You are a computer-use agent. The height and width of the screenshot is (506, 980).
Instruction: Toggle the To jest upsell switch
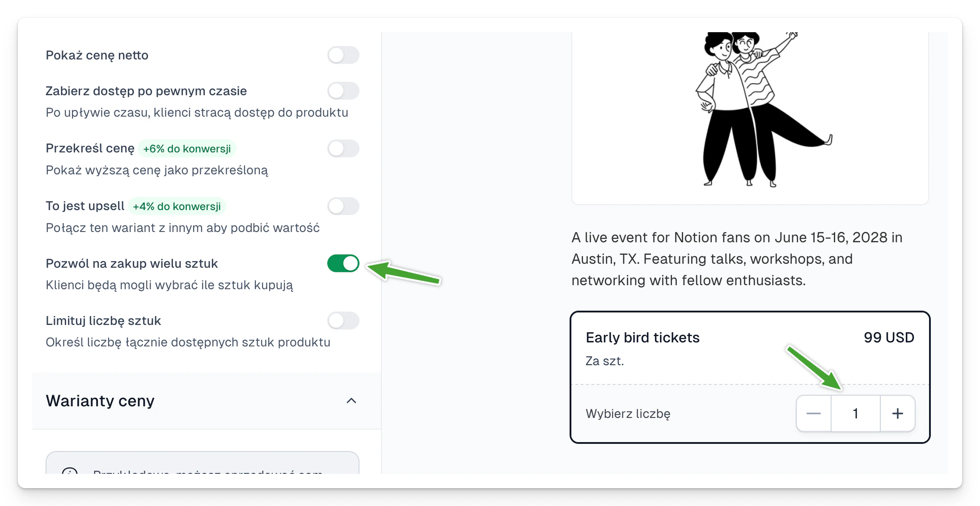click(x=343, y=206)
